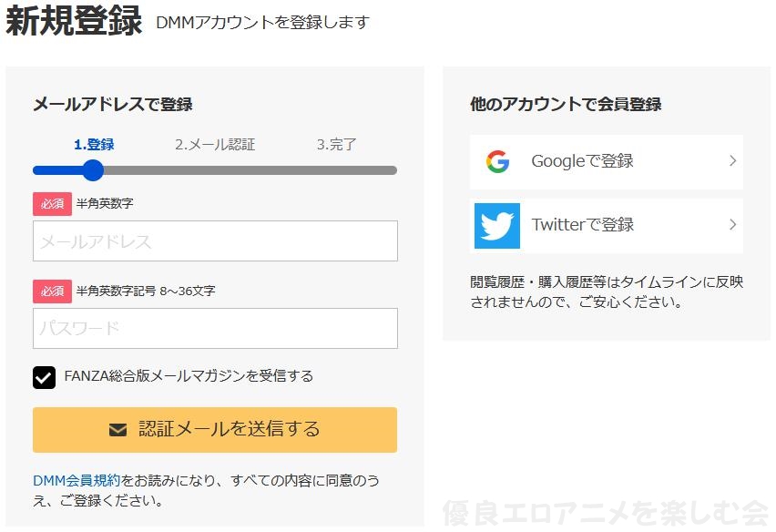Open the DMM会員規約 link
The width and height of the screenshot is (776, 532).
click(76, 480)
